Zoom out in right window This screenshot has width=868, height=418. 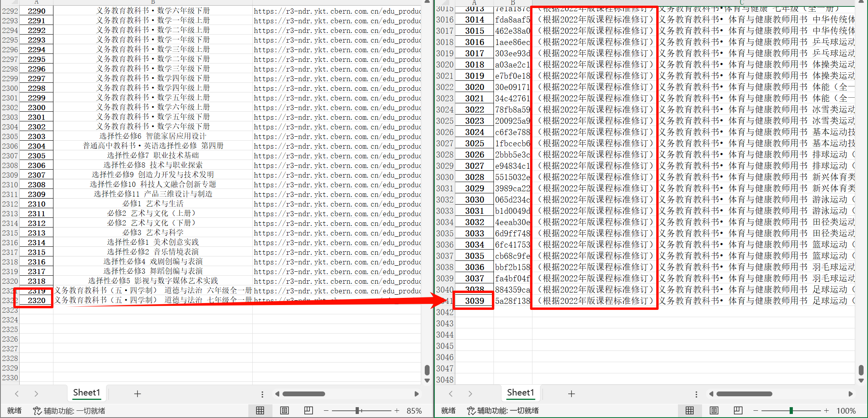756,411
